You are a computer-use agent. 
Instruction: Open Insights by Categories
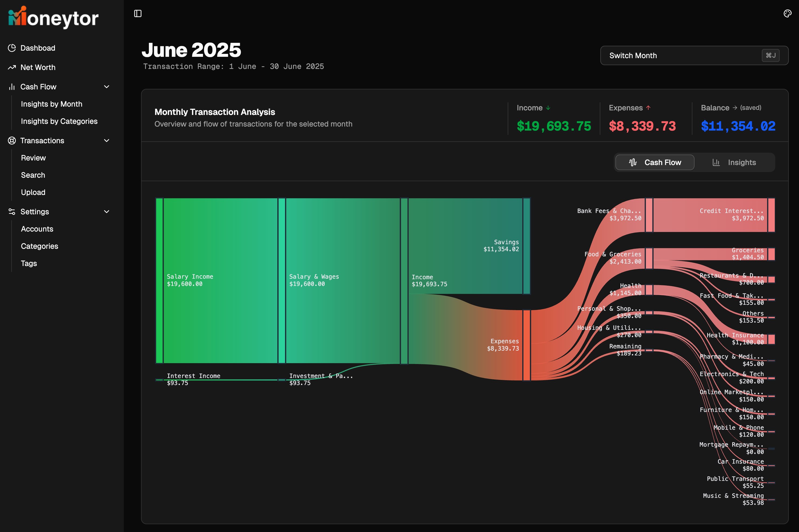click(x=59, y=121)
